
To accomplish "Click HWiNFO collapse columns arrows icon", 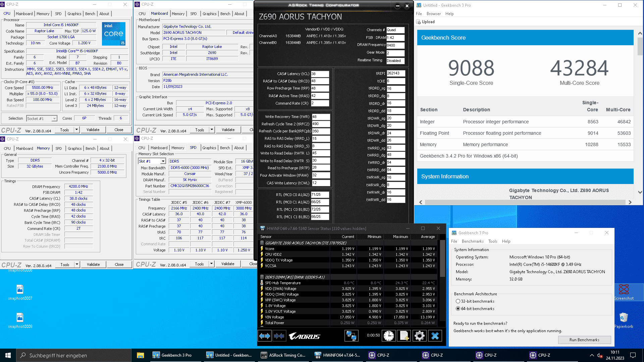I will pos(279,336).
